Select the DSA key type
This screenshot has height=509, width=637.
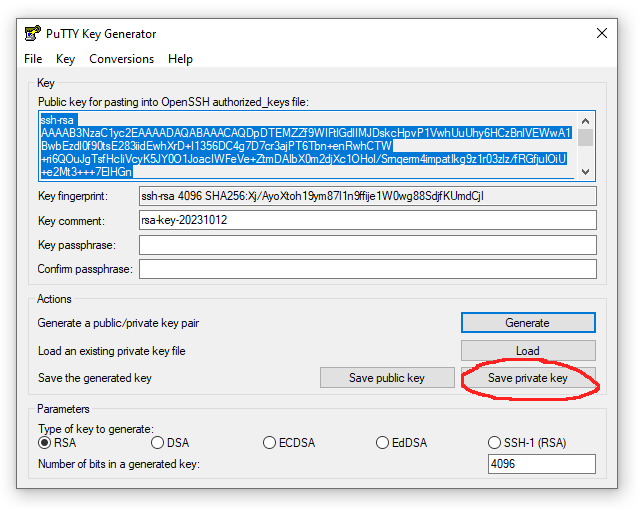tap(158, 443)
